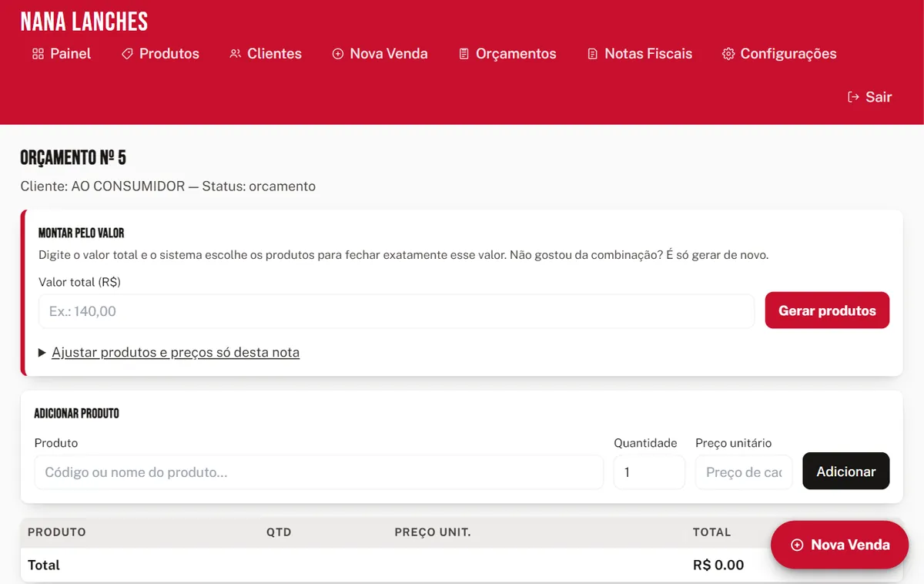Select Nova Venda in the top navigation
The height and width of the screenshot is (584, 924).
(380, 54)
